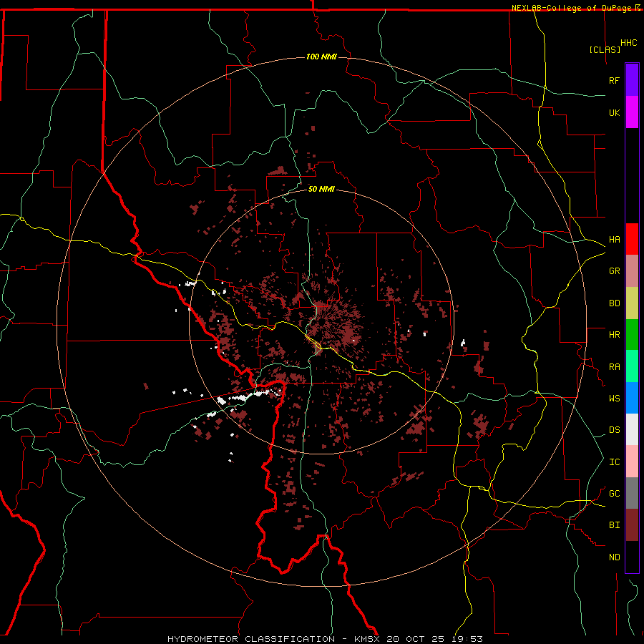
Task: Click the Hydrometeor Classification title caption
Action: [x=251, y=639]
